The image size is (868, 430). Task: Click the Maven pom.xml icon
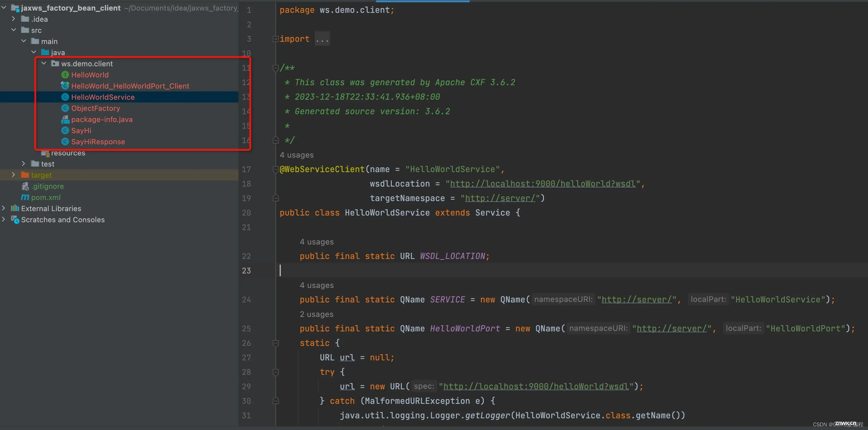click(x=25, y=197)
